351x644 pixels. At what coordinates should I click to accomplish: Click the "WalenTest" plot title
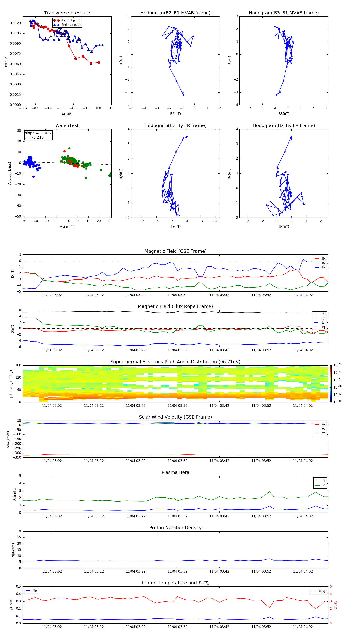coord(67,125)
